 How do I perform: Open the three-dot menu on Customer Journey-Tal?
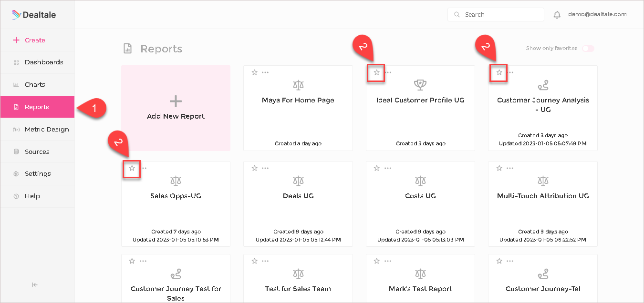(510, 261)
